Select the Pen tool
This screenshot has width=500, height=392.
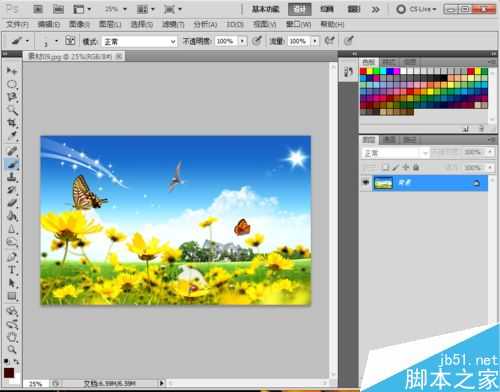click(12, 257)
